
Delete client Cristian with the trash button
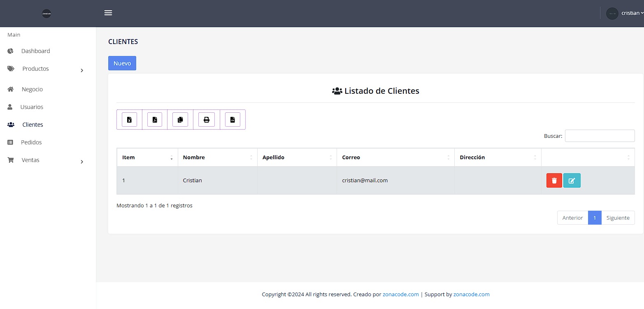tap(554, 181)
